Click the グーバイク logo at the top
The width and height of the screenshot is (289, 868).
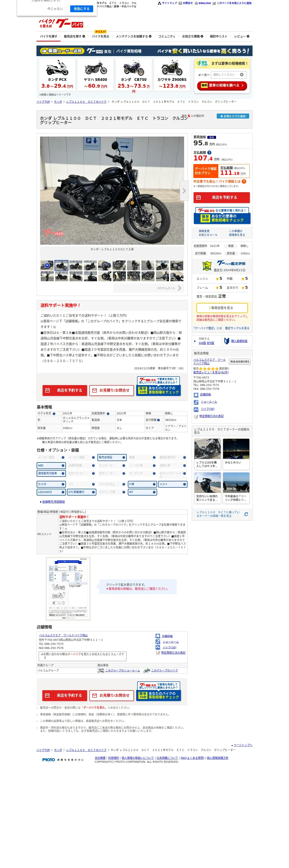pos(61,23)
